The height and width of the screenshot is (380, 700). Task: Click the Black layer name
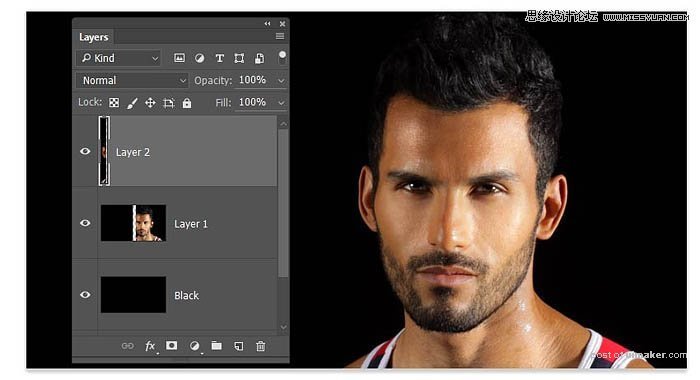(187, 296)
